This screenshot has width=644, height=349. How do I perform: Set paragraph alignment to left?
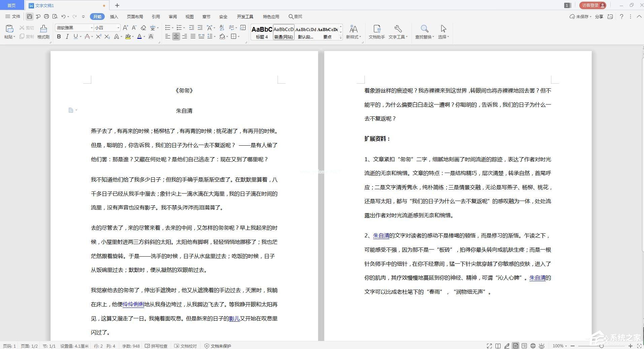coord(168,36)
